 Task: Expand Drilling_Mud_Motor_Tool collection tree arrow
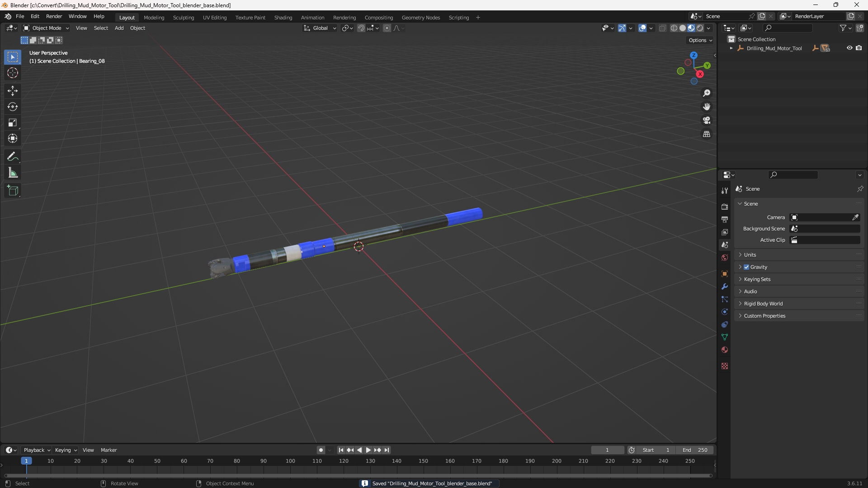(731, 48)
